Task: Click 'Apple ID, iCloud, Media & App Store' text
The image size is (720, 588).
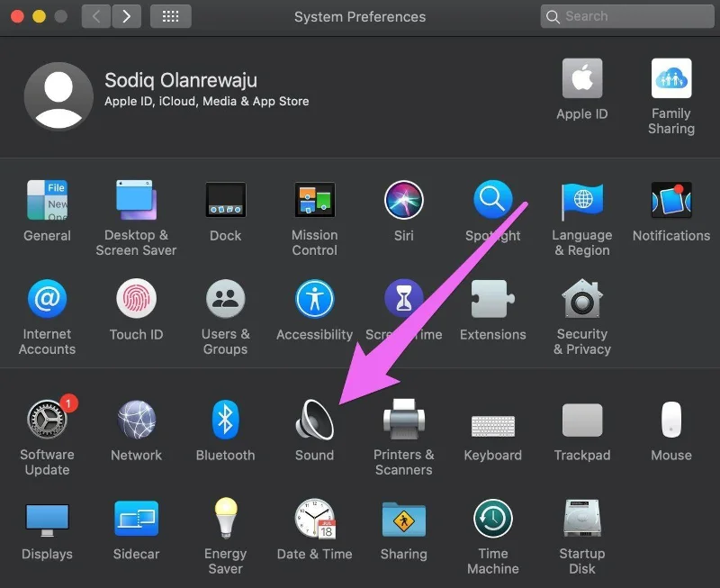Action: (x=207, y=102)
